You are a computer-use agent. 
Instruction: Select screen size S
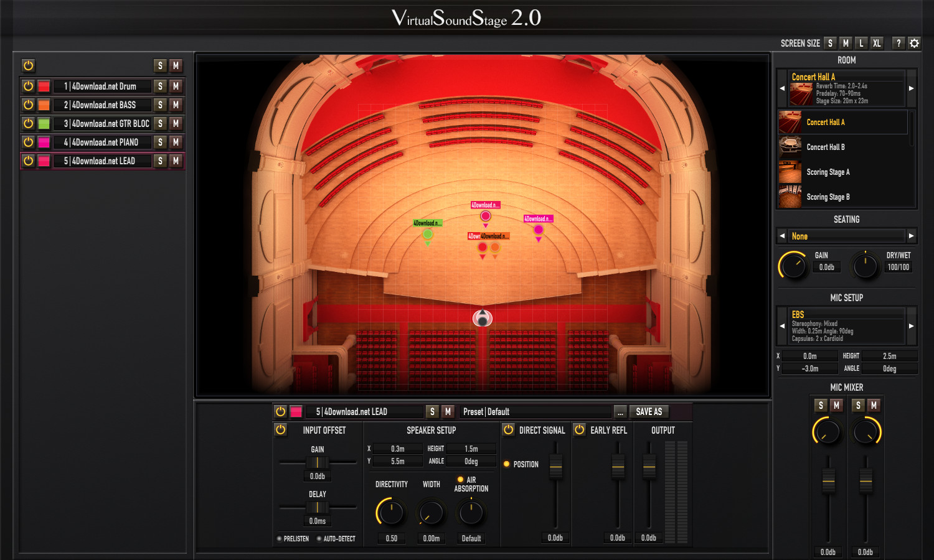(x=830, y=43)
